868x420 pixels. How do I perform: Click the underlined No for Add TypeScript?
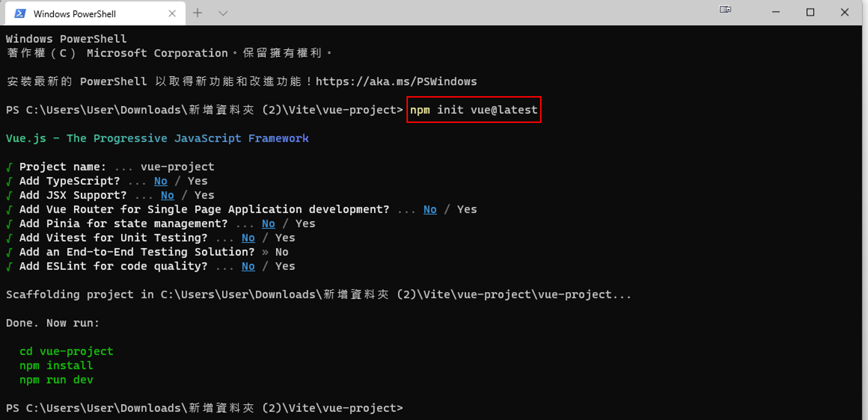point(160,181)
